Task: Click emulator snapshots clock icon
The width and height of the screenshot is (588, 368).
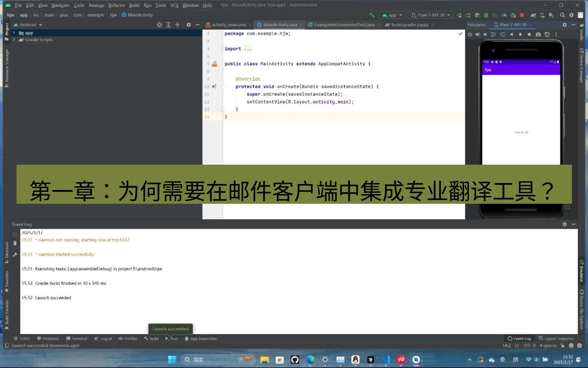Action: click(x=547, y=34)
